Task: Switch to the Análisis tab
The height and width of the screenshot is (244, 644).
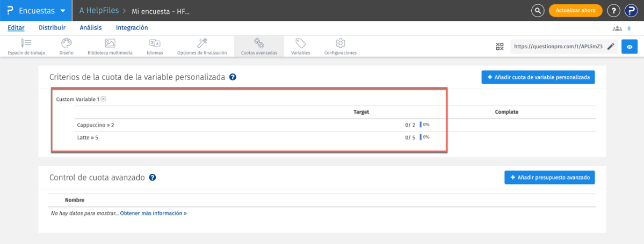Action: (x=90, y=28)
